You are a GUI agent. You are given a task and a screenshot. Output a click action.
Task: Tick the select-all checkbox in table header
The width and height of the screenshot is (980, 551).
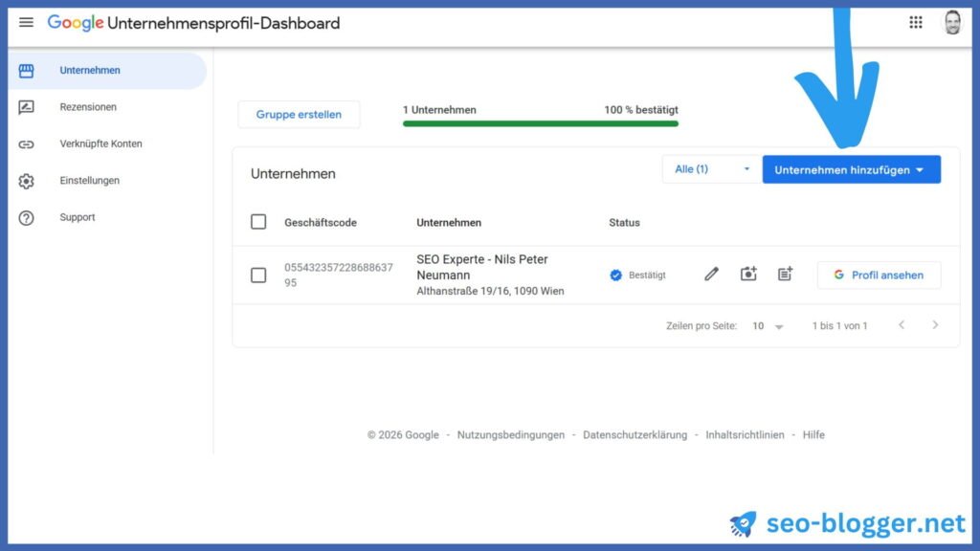point(258,222)
